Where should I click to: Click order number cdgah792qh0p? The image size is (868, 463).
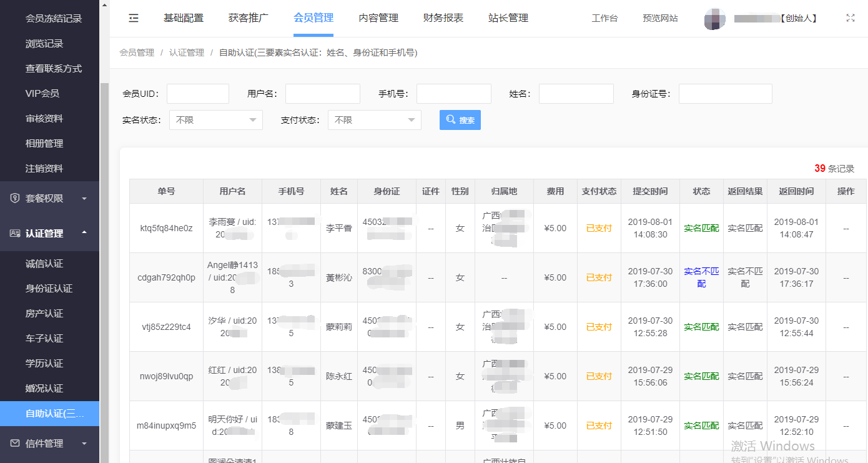166,277
